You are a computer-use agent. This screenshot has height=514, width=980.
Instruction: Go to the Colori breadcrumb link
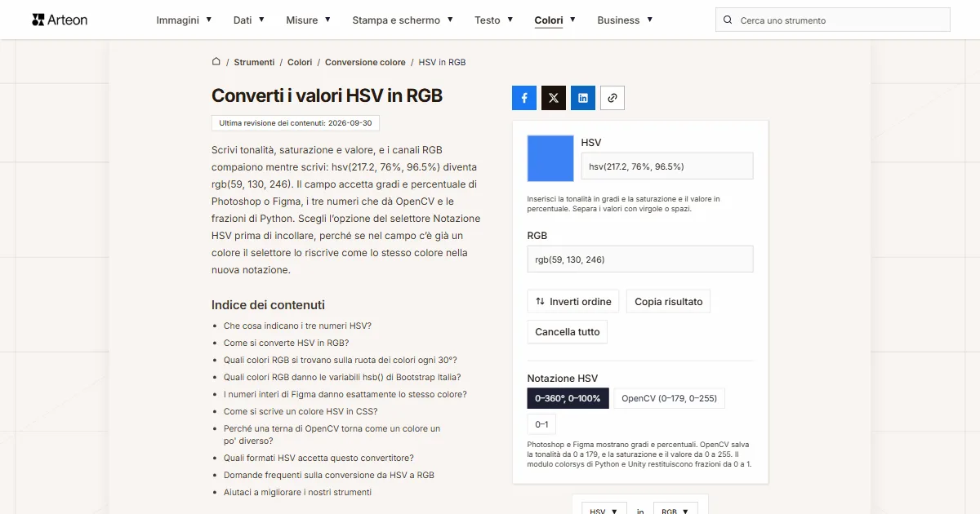click(300, 62)
